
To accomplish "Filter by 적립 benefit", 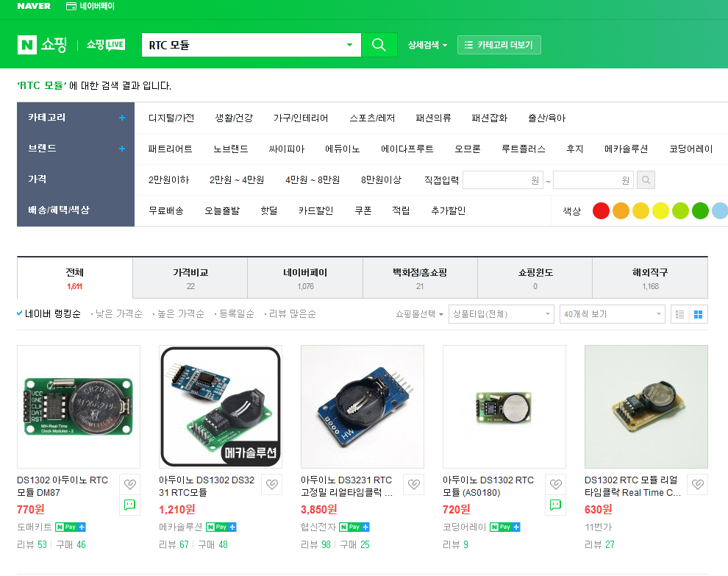I will pos(401,211).
